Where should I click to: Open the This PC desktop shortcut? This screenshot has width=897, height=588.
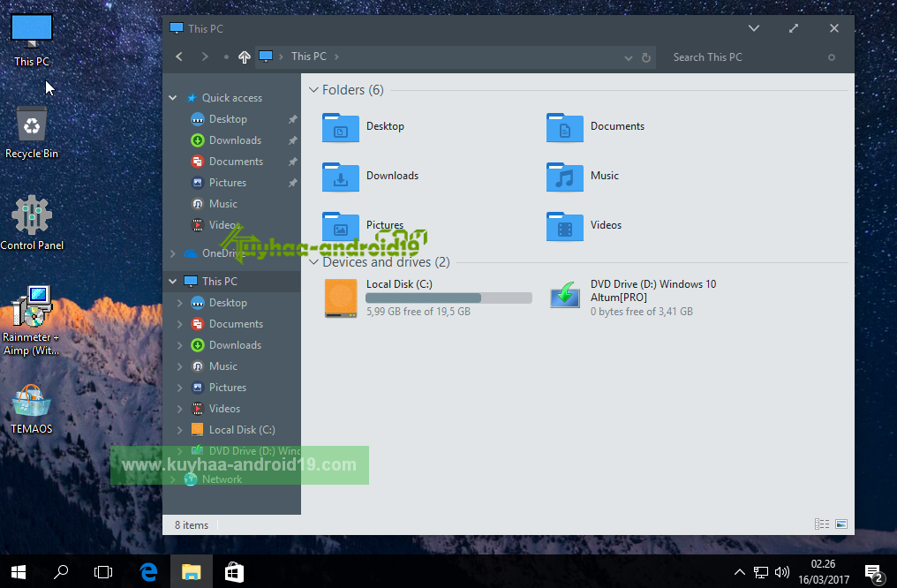point(32,41)
